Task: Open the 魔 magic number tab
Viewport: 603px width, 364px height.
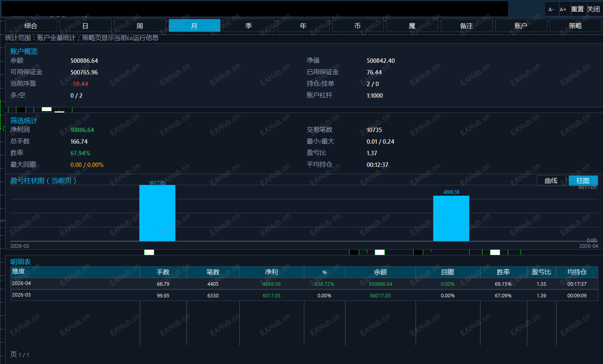Action: [x=412, y=26]
